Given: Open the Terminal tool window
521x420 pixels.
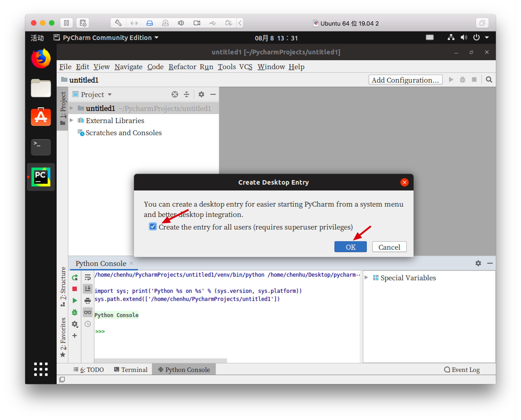Looking at the screenshot, I should (x=131, y=369).
